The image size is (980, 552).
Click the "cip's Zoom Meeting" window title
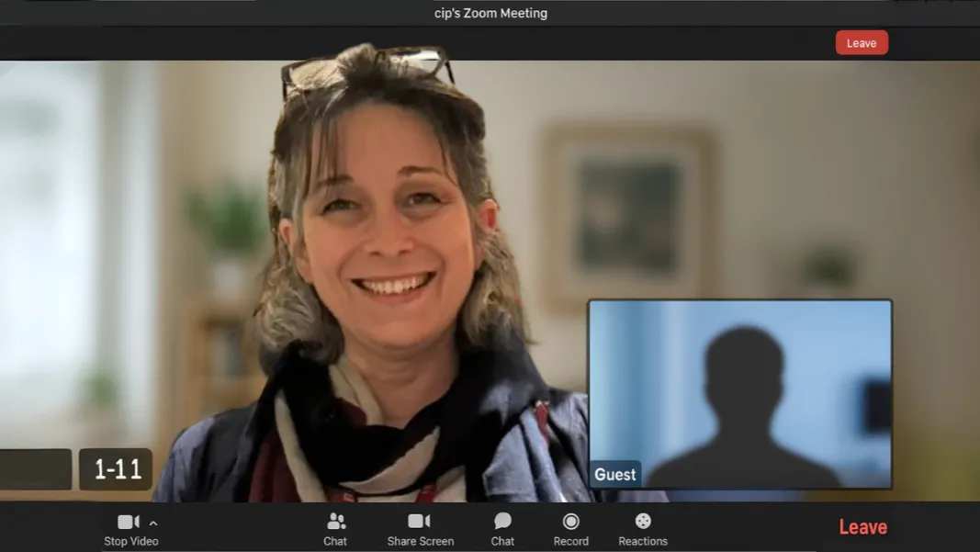click(490, 13)
